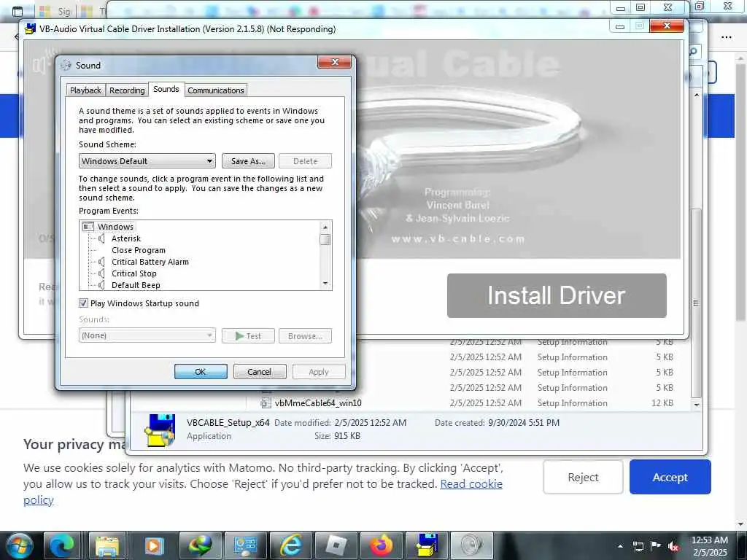This screenshot has width=747, height=560.
Task: Close the Sound dialog
Action: tap(335, 63)
